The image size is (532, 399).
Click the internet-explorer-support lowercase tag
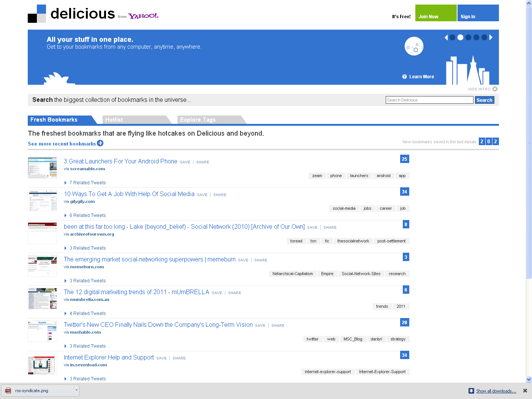328,372
